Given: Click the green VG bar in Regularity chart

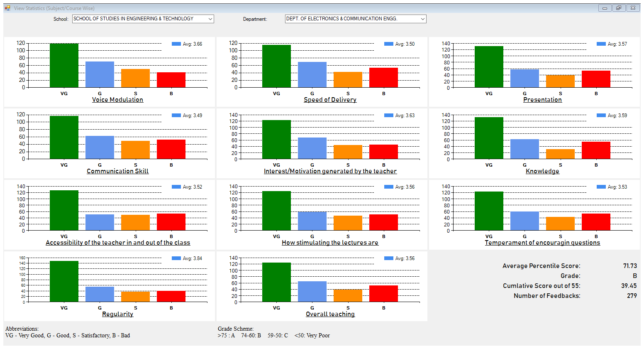Looking at the screenshot, I should point(64,281).
